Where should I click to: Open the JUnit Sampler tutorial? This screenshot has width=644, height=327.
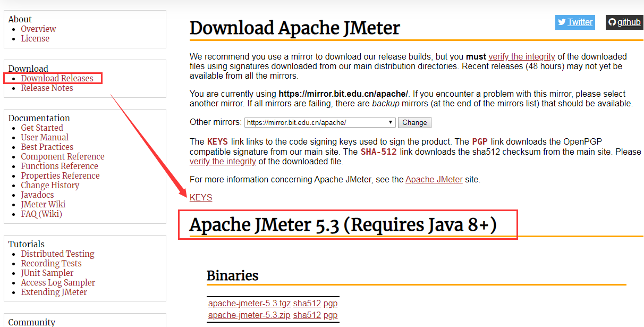click(x=47, y=273)
